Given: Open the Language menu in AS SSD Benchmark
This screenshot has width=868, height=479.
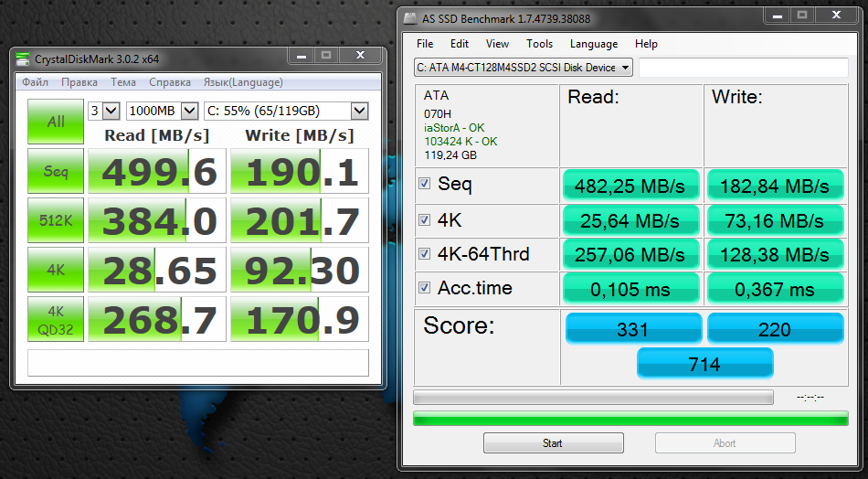Looking at the screenshot, I should click(x=593, y=44).
